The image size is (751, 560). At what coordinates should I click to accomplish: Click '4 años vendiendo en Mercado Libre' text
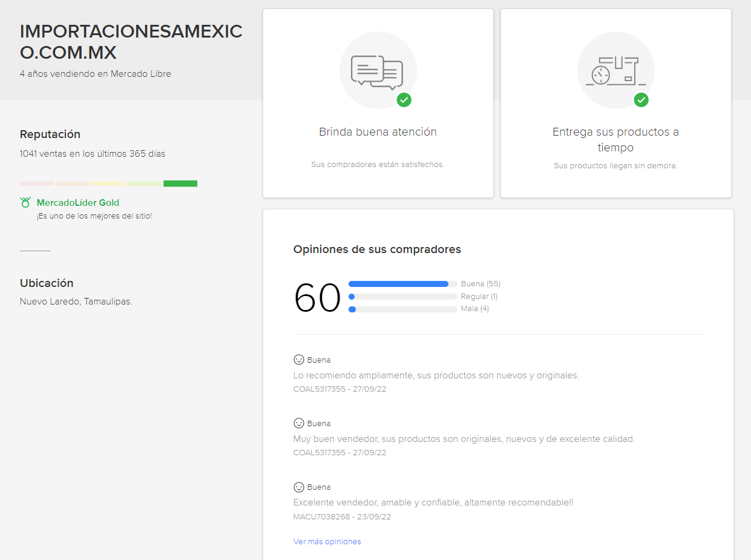click(x=96, y=74)
